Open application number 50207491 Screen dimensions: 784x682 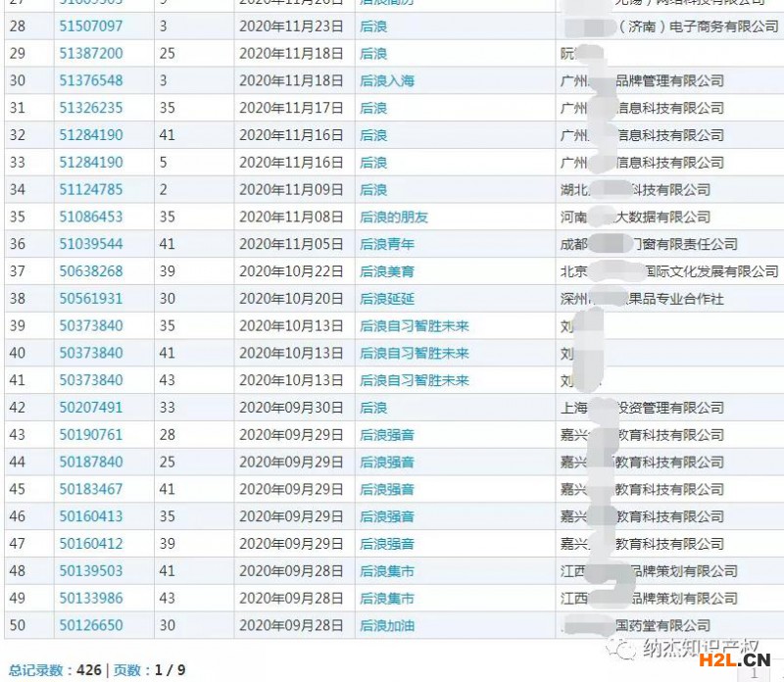pyautogui.click(x=91, y=408)
